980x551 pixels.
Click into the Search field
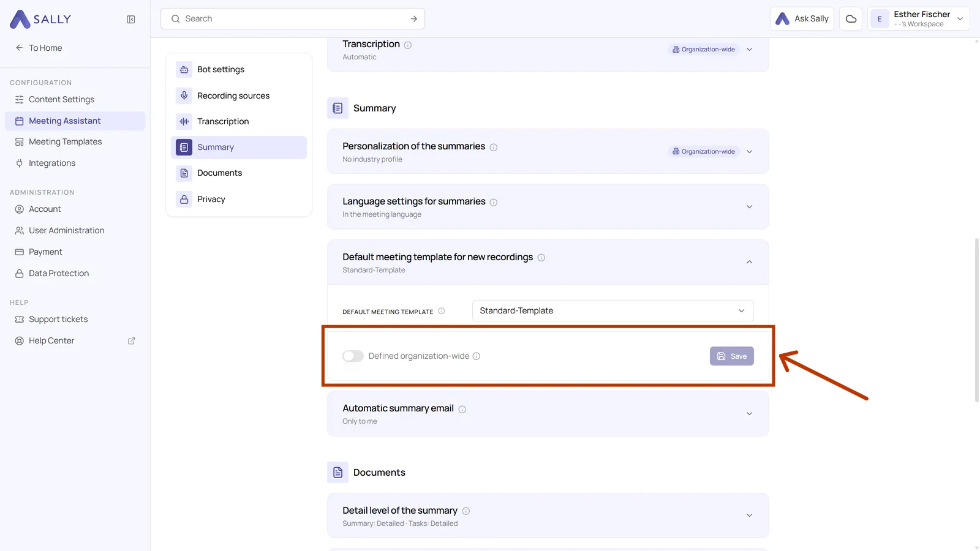[293, 19]
